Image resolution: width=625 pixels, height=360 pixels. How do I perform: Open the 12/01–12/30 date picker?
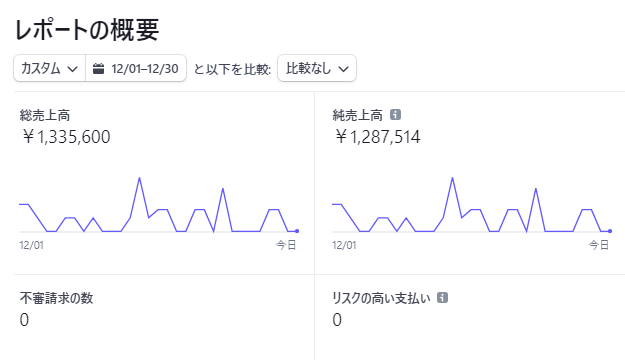[136, 69]
